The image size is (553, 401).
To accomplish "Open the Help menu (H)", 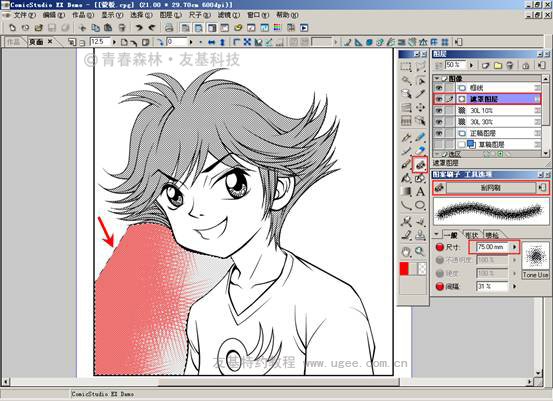I will 287,15.
